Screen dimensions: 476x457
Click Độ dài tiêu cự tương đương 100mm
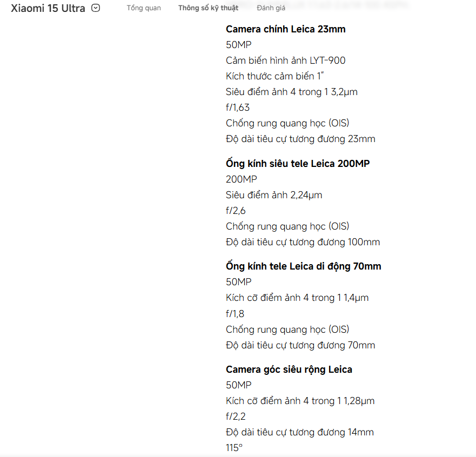[303, 242]
